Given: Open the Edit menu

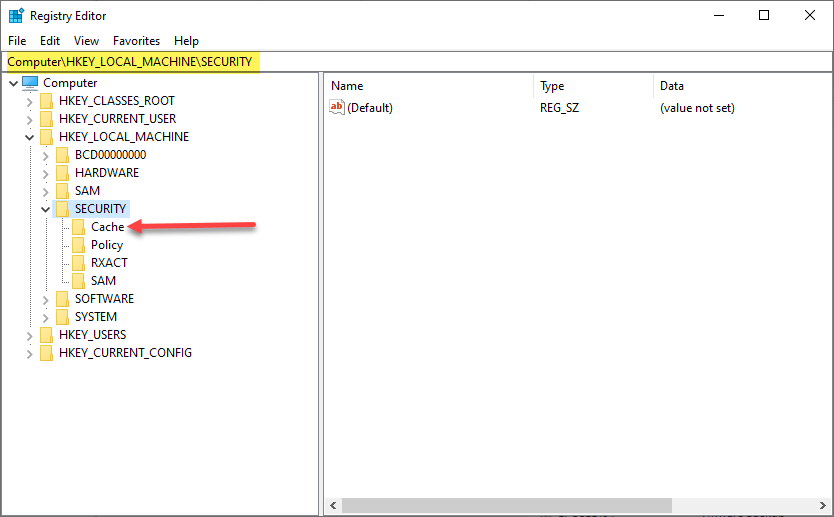Looking at the screenshot, I should click(x=50, y=41).
